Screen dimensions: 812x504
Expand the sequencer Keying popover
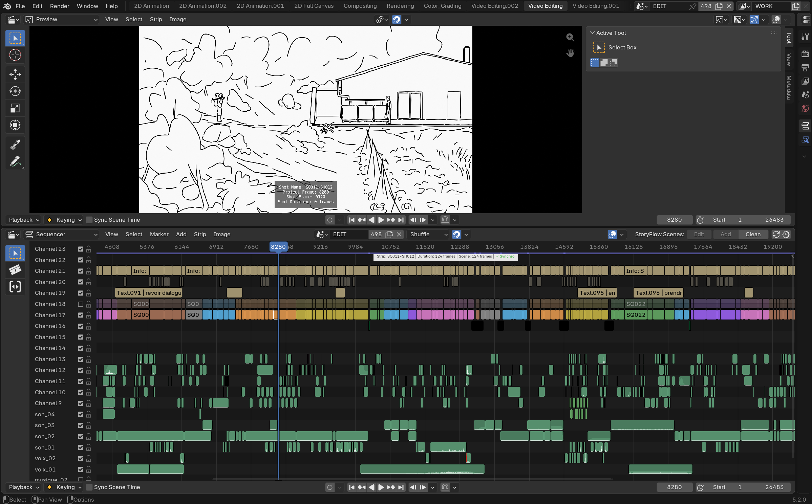[x=64, y=487]
